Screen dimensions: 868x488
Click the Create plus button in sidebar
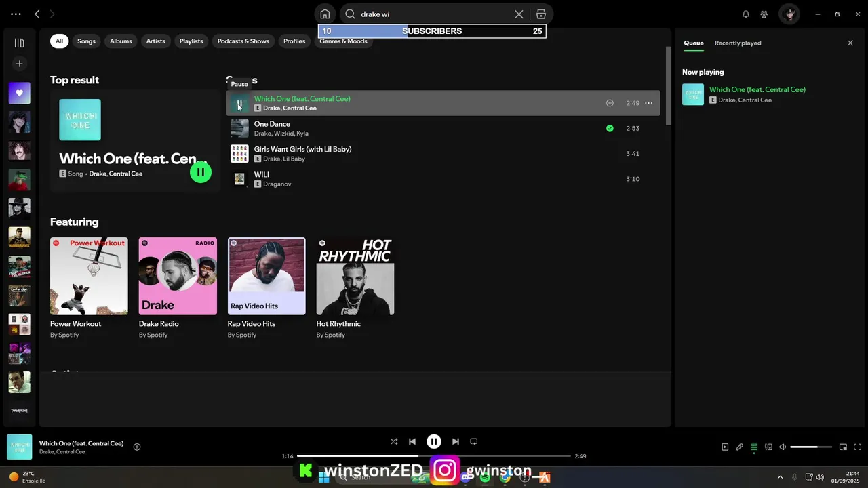[19, 64]
